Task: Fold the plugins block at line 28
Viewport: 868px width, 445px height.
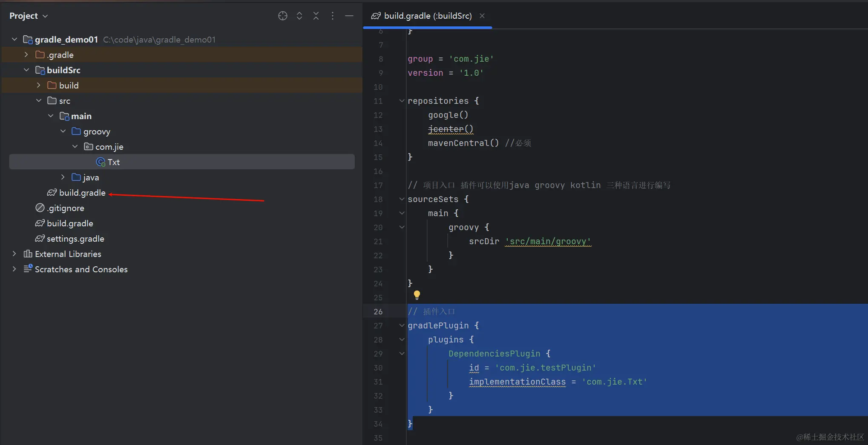Action: (x=402, y=339)
